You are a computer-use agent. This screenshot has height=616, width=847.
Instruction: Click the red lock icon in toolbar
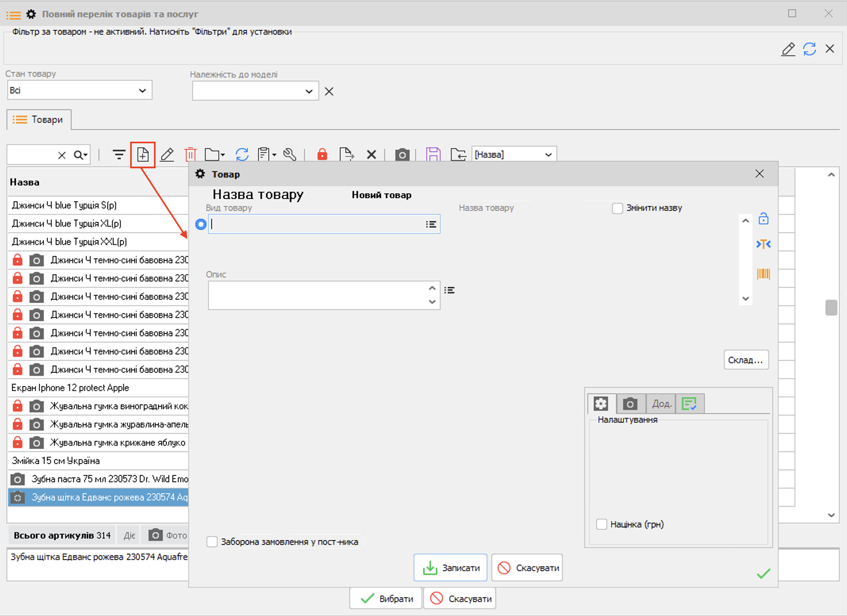tap(322, 154)
